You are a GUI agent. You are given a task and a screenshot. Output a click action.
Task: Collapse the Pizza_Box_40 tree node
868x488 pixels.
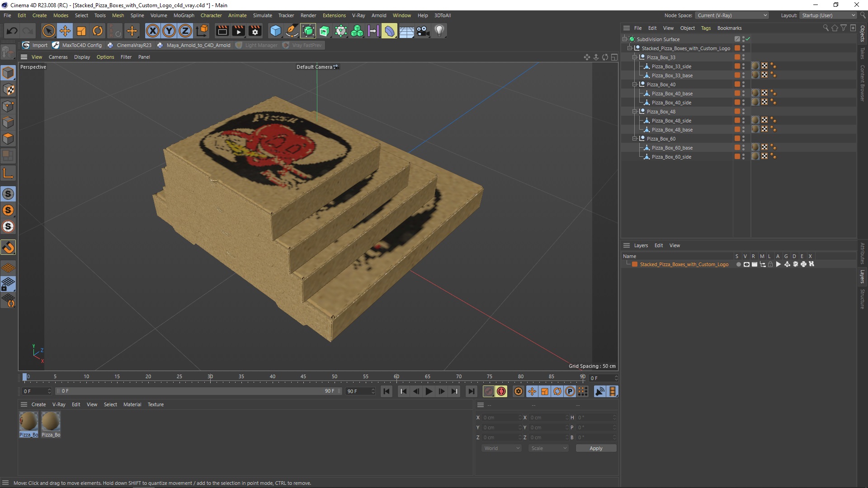pos(635,84)
